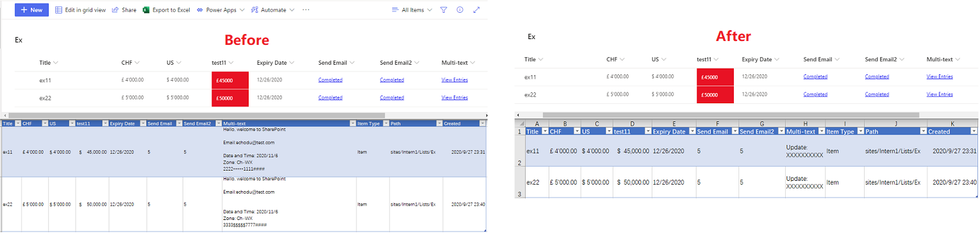This screenshot has height=236, width=980.
Task: Open the All Items view switcher
Action: coord(411,10)
